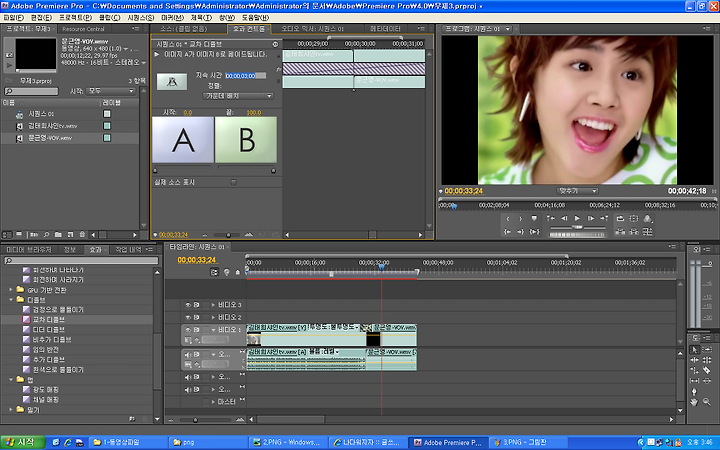Click the Lift button in Program monitor

tap(620, 231)
